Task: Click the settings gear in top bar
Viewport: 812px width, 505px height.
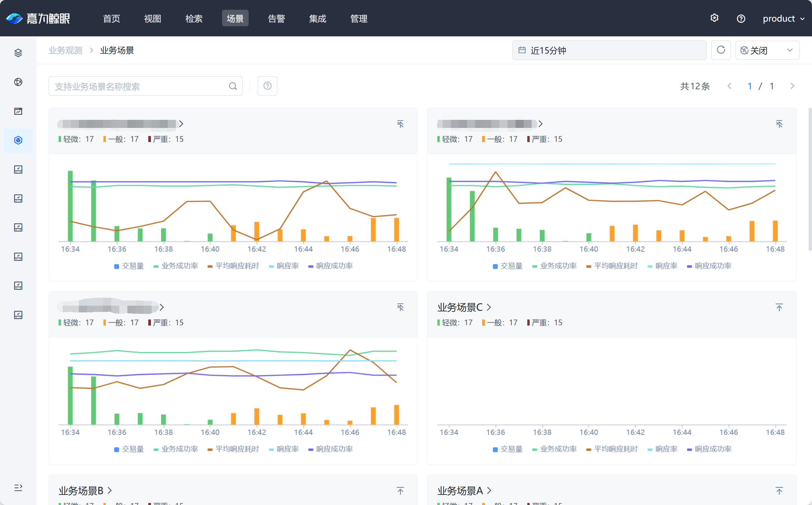Action: pyautogui.click(x=714, y=18)
